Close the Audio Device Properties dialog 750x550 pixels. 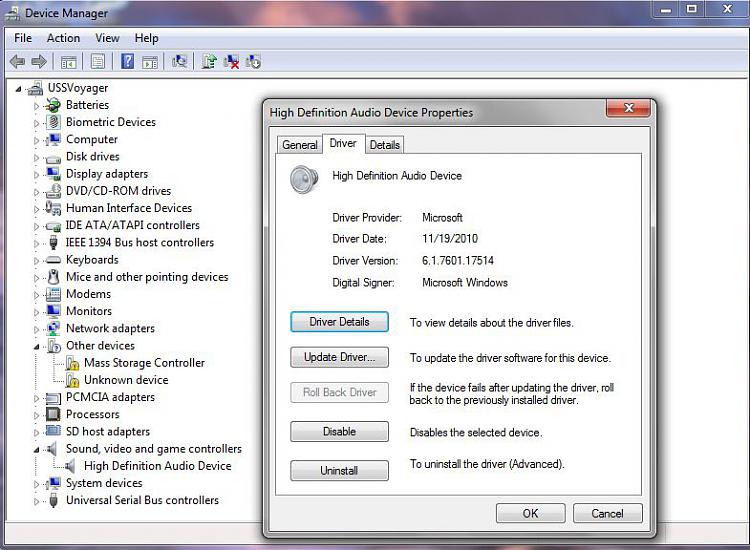[x=629, y=108]
